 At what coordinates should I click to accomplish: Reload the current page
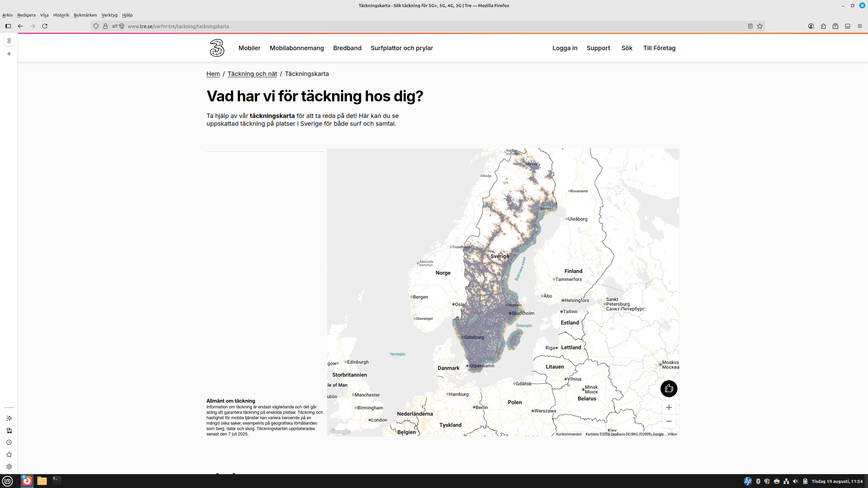[x=45, y=26]
